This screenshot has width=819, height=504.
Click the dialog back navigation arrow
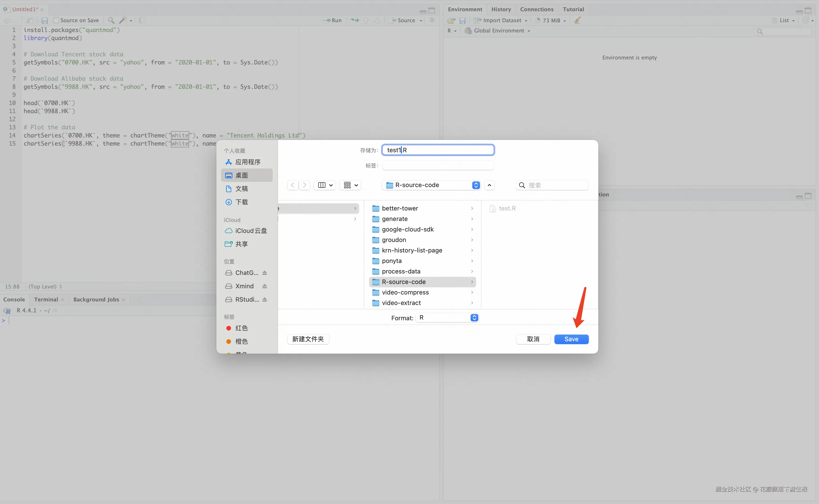[292, 185]
